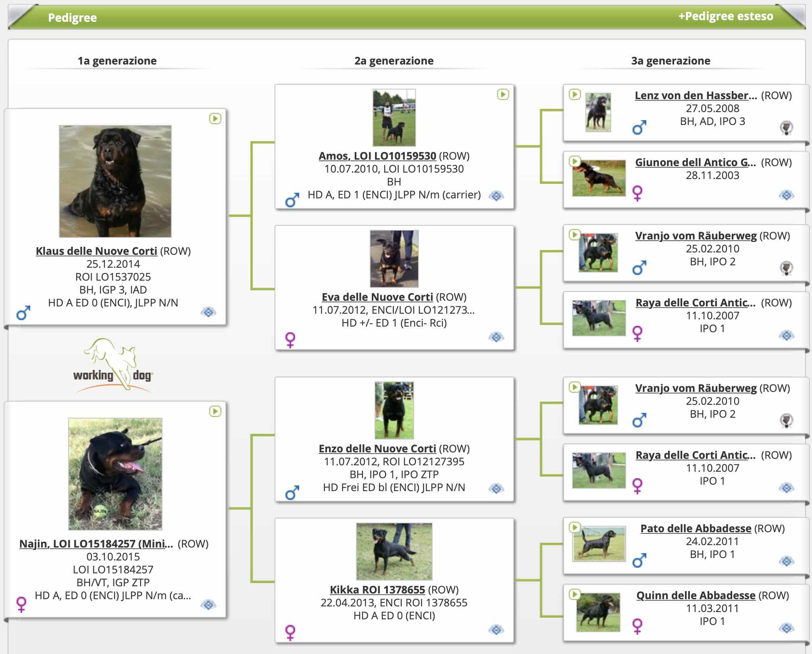Click the play icon on Quinn delle Abbadesse card
Viewport: 812px width, 654px height.
click(575, 594)
